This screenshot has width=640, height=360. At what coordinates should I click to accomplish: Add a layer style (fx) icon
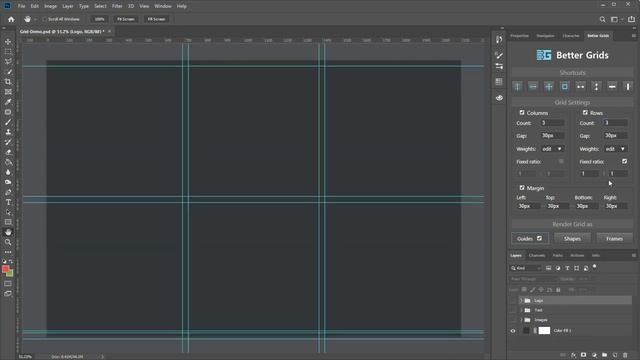point(573,355)
